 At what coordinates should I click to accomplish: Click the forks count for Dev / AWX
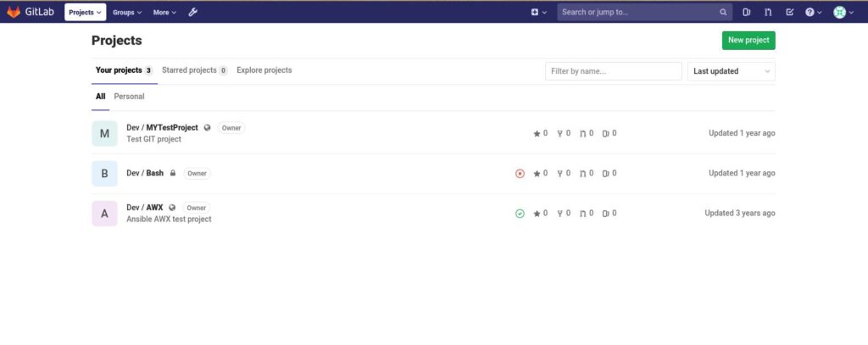(x=563, y=214)
